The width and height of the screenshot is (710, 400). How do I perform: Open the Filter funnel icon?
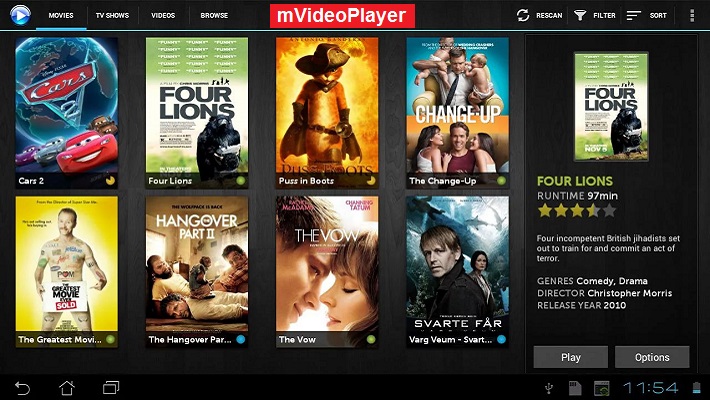click(x=580, y=15)
